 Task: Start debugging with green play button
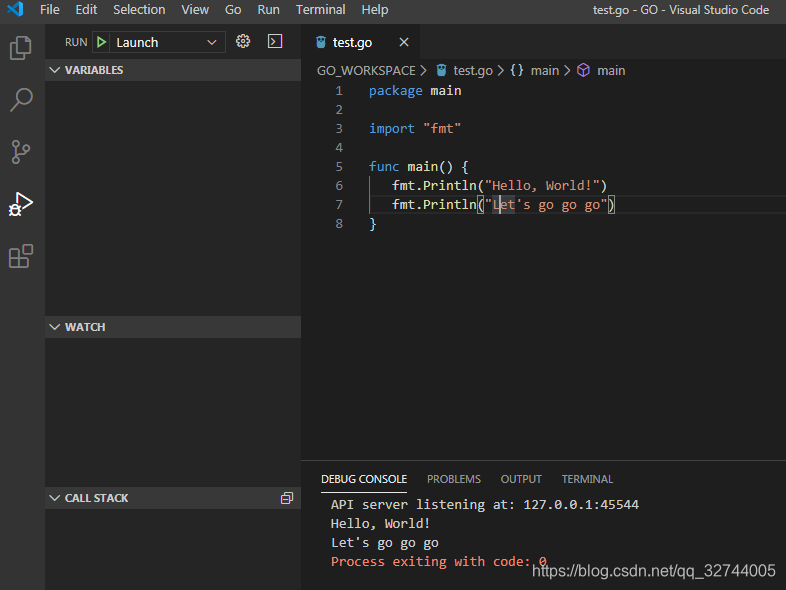101,42
